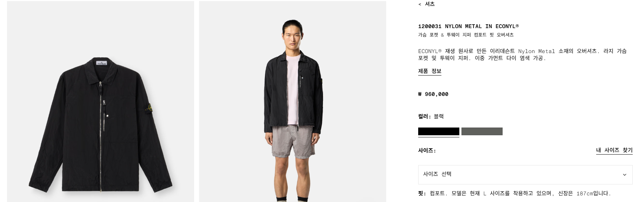Image resolution: width=644 pixels, height=202 pixels.
Task: Open the model wearing jacket photo
Action: tap(293, 102)
